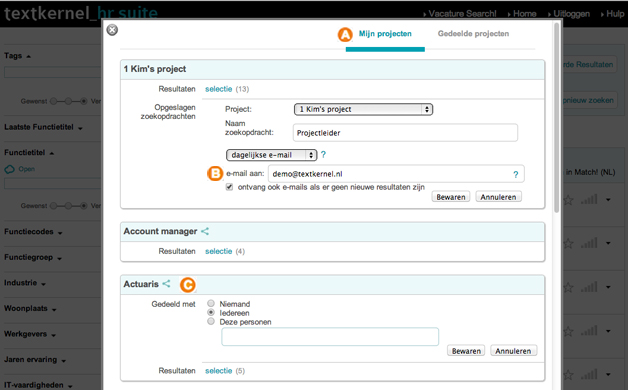The width and height of the screenshot is (628, 390).
Task: Click the orange A marker badge
Action: (x=345, y=34)
